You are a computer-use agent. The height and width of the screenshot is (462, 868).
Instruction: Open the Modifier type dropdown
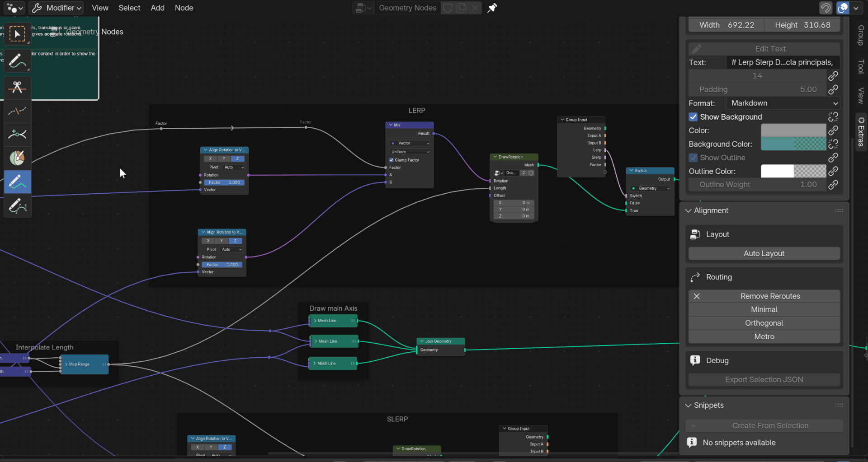57,8
